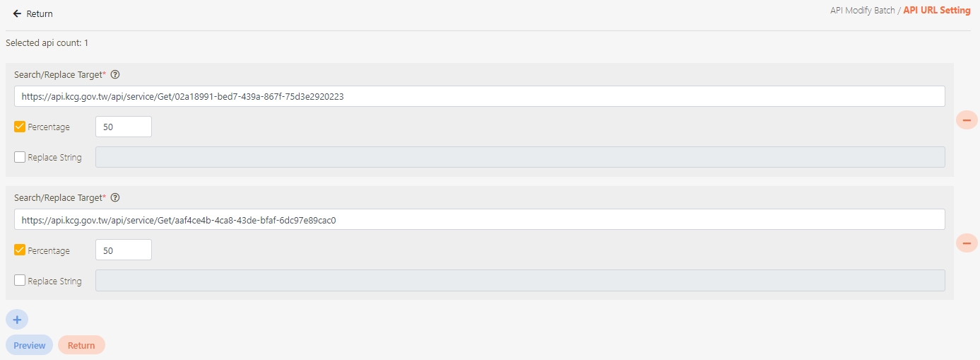Uncheck Percentage under the 02a18991 URL
Viewport: 980px width, 360px height.
[x=20, y=127]
